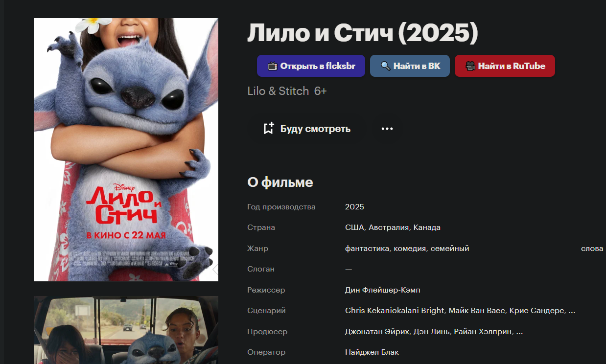The image size is (606, 364).
Task: Click the 'О фильме' heading
Action: click(x=280, y=182)
